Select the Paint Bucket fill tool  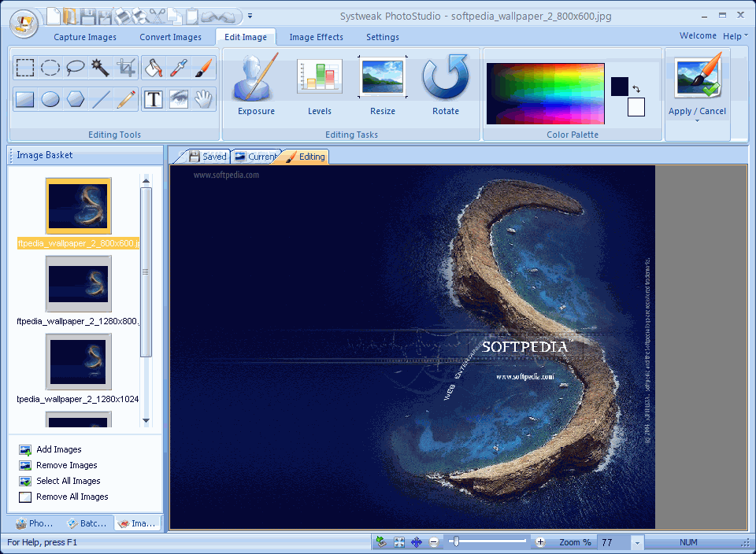coord(154,68)
